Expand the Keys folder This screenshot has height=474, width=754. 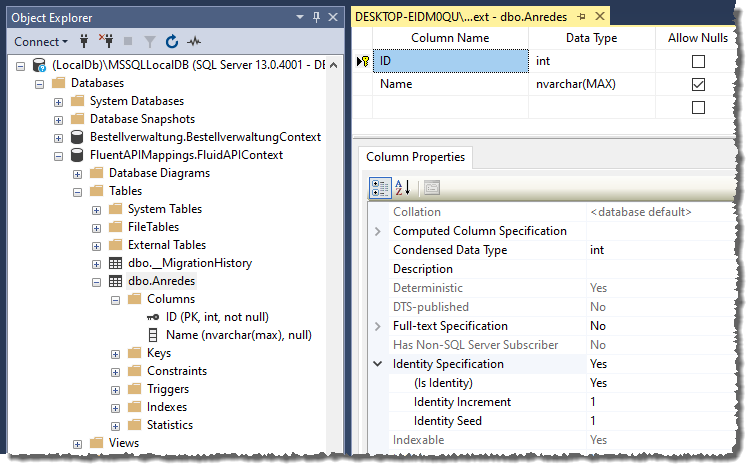coord(116,353)
